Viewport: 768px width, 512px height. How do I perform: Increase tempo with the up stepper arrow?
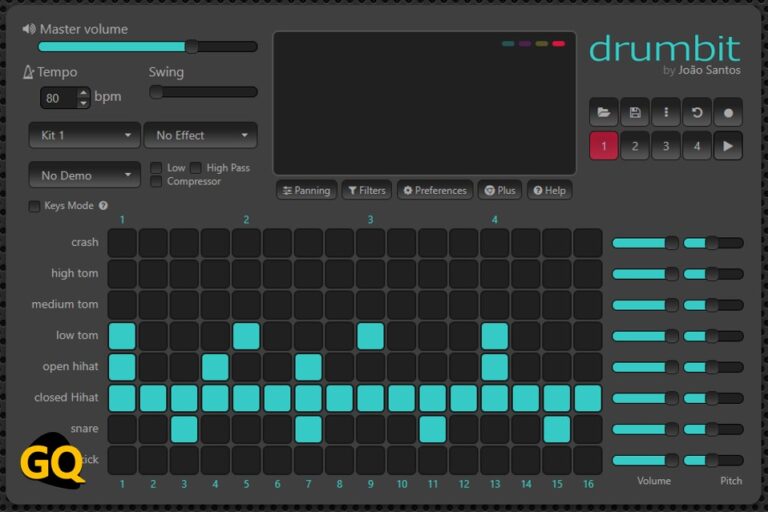84,93
